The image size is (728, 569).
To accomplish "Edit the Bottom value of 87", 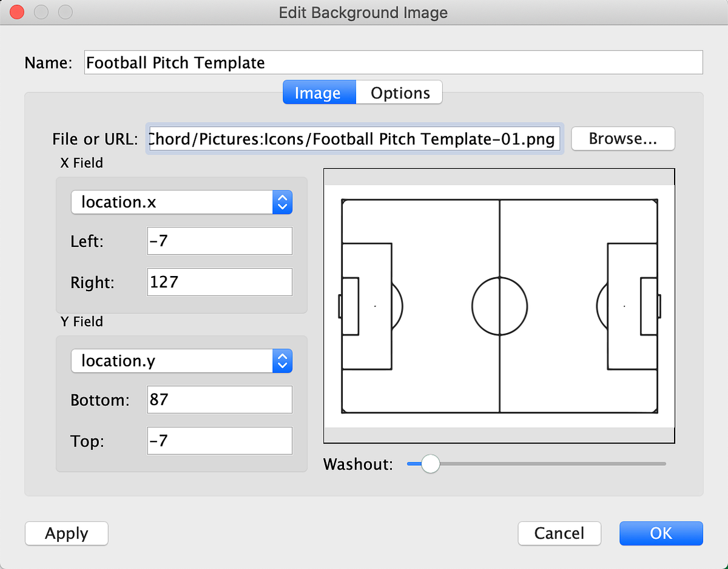I will (219, 400).
